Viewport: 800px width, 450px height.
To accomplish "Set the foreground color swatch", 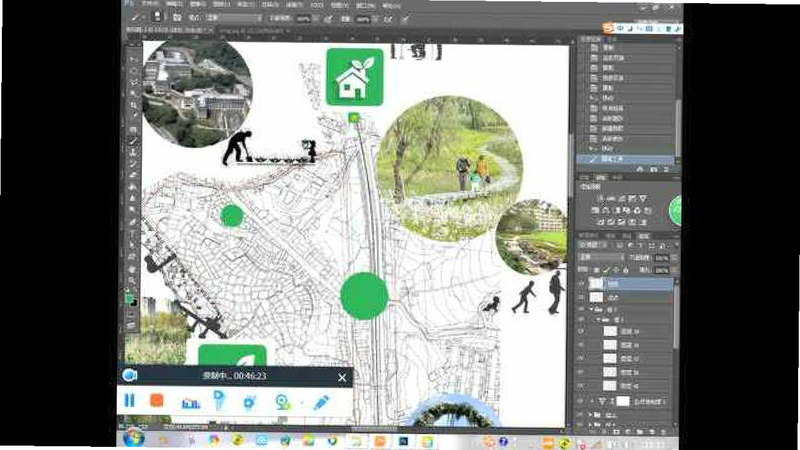I will (x=130, y=299).
